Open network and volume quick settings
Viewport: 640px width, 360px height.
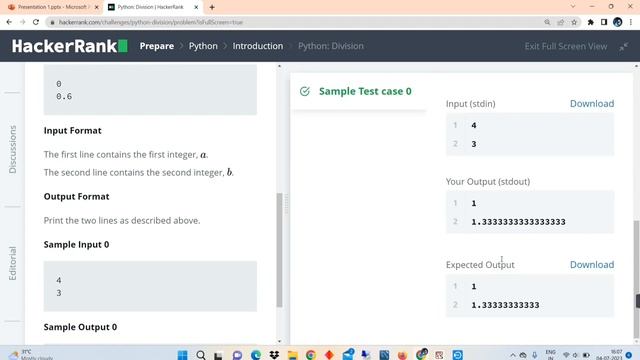pos(576,355)
